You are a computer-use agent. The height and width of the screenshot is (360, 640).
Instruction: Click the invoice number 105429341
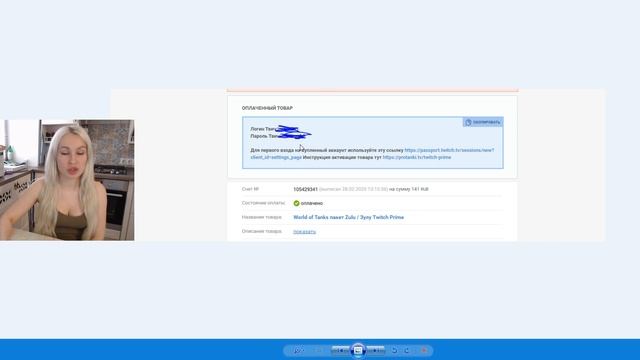pyautogui.click(x=305, y=189)
